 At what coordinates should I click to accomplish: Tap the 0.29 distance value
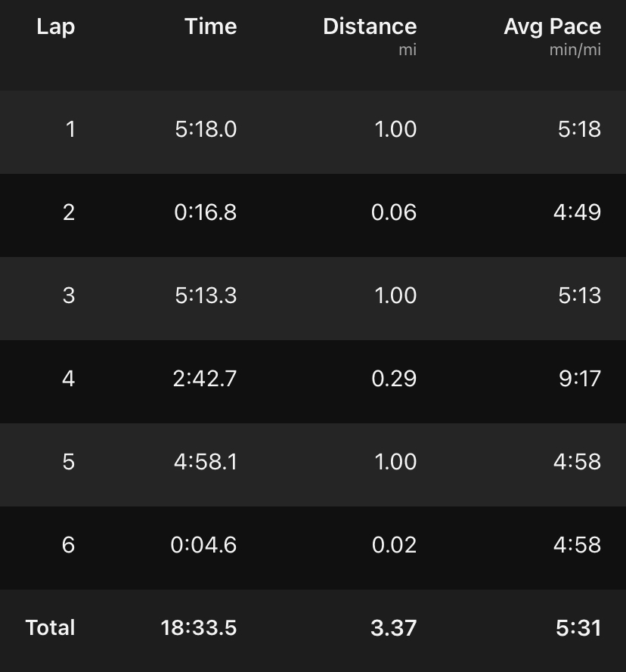tap(394, 379)
